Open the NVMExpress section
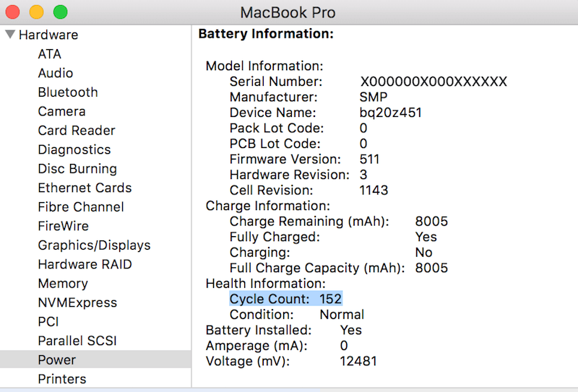Image resolution: width=578 pixels, height=392 pixels. click(x=77, y=302)
